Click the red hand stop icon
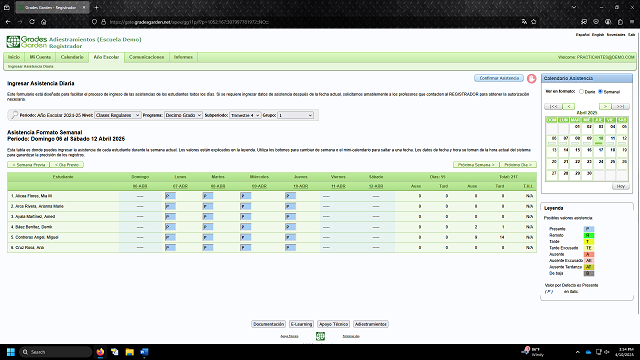 tap(531, 78)
